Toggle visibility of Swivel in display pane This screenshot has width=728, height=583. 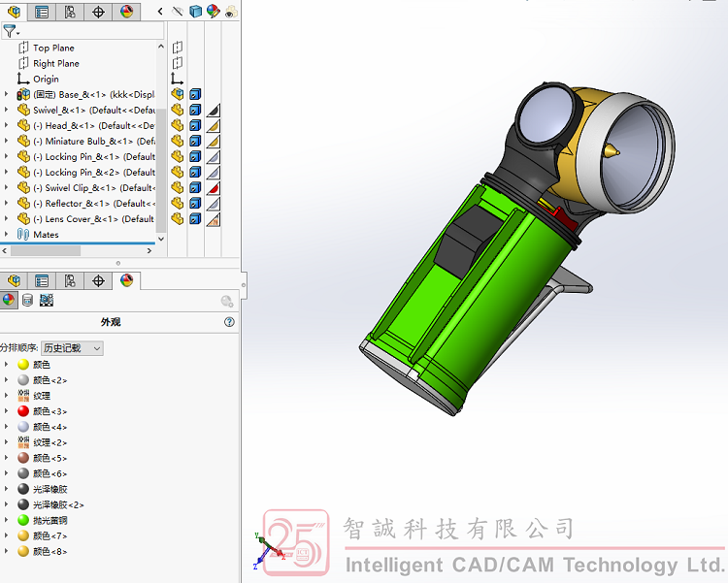pyautogui.click(x=178, y=110)
